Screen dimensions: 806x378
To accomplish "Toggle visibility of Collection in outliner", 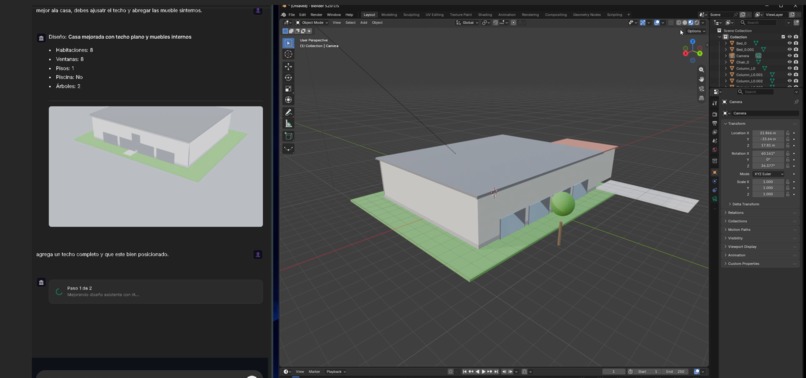I will click(790, 37).
